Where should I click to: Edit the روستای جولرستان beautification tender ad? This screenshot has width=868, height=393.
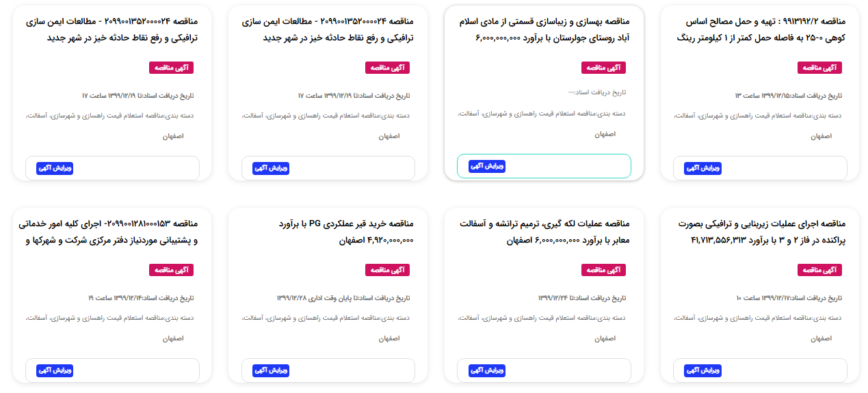tap(487, 166)
